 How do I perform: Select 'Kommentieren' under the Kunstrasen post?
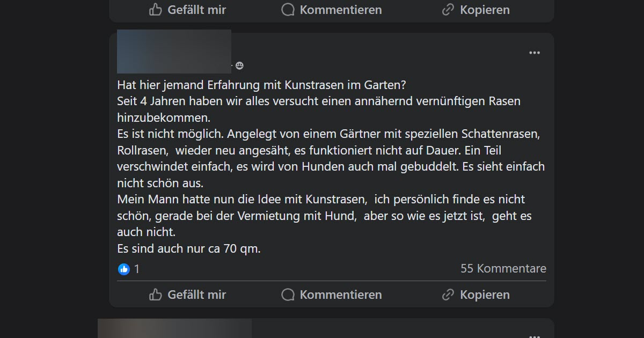click(332, 295)
